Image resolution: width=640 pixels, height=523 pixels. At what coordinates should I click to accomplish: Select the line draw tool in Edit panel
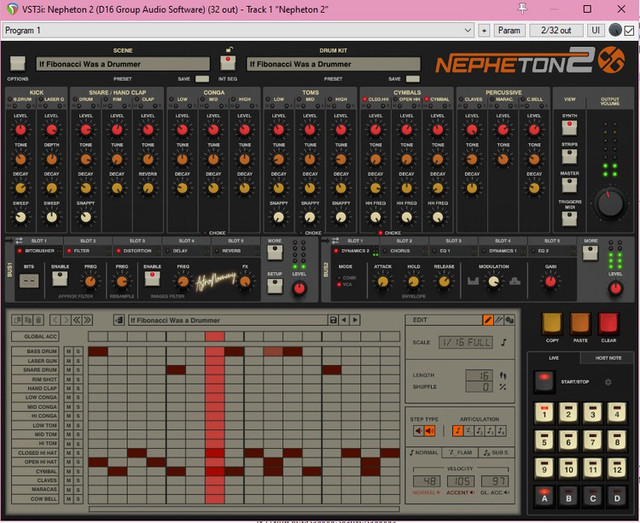[498, 320]
